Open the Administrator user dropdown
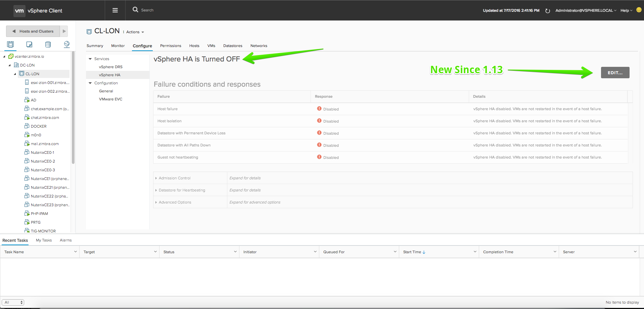This screenshot has width=644, height=309. [x=586, y=10]
